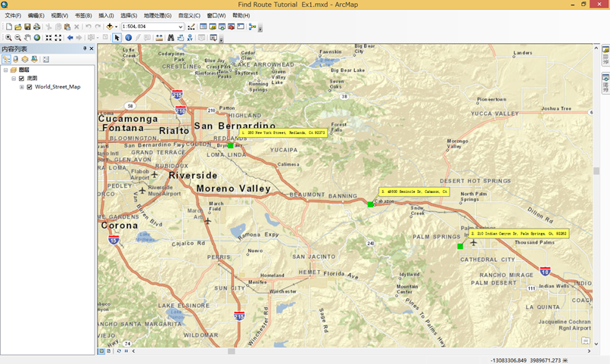Viewport: 610px width, 364px height.
Task: Click the Add Data button
Action: click(x=110, y=26)
